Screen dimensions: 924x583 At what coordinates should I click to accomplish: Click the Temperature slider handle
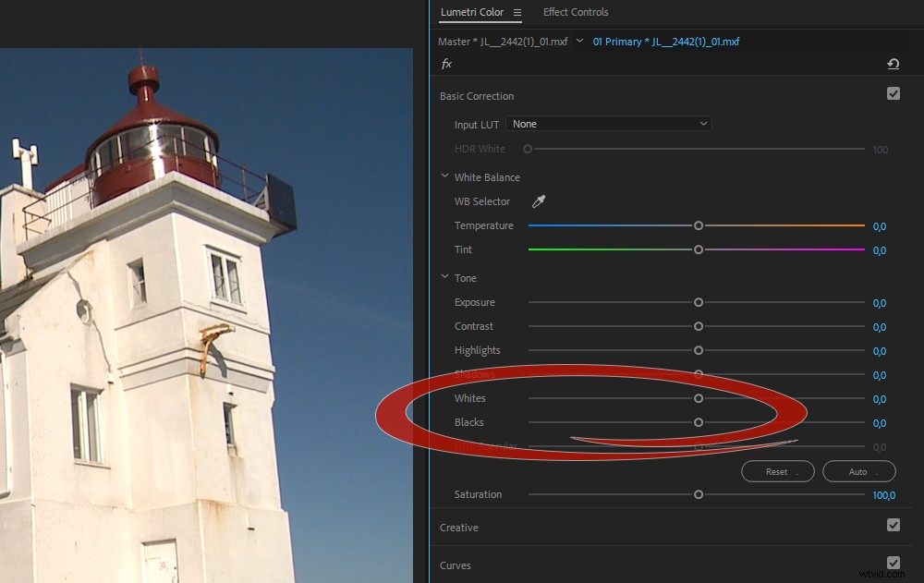coord(699,225)
